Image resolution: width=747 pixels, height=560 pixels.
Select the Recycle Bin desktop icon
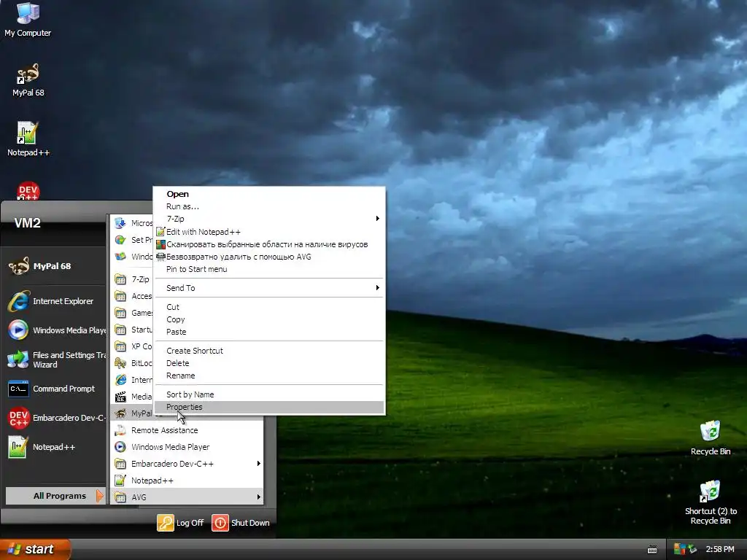coord(711,438)
